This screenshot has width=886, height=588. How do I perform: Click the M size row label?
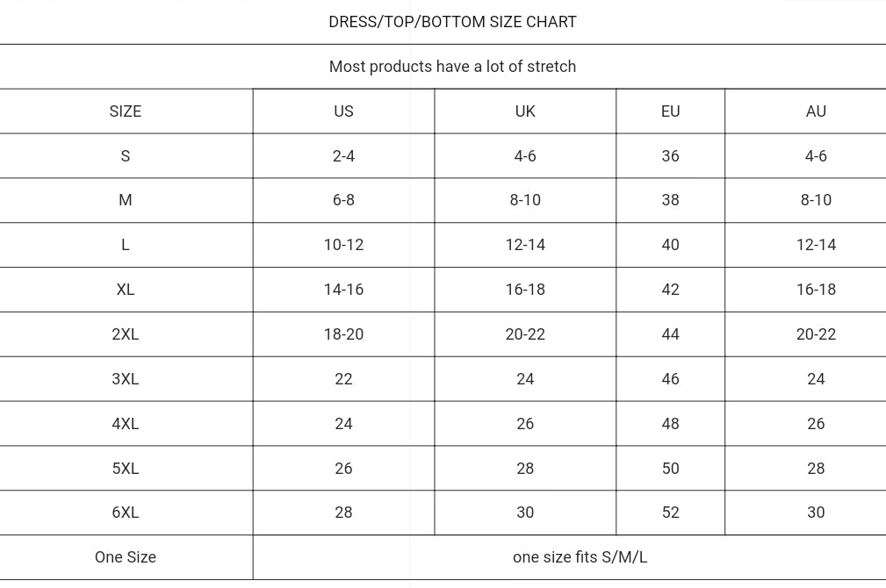point(126,200)
